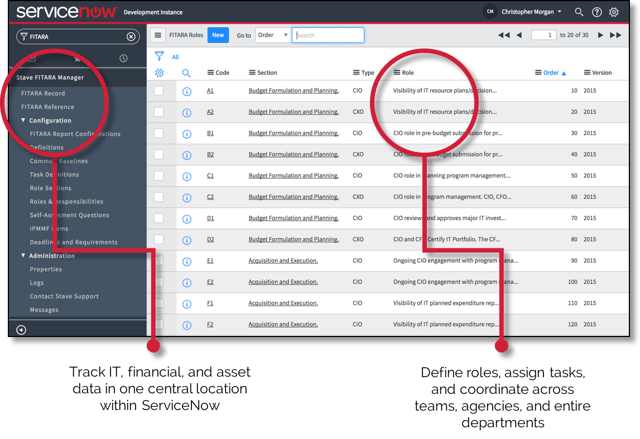The height and width of the screenshot is (439, 640).
Task: Go to previous page of results
Action: (x=519, y=35)
